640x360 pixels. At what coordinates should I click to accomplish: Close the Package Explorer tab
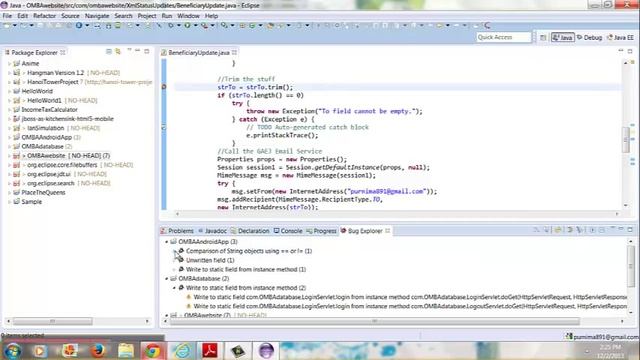coord(62,53)
